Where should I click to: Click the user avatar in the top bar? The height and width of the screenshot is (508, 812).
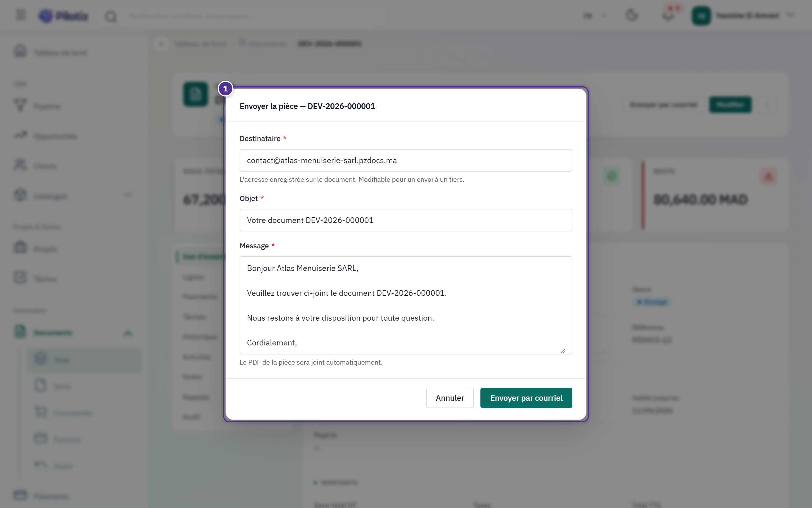click(701, 16)
